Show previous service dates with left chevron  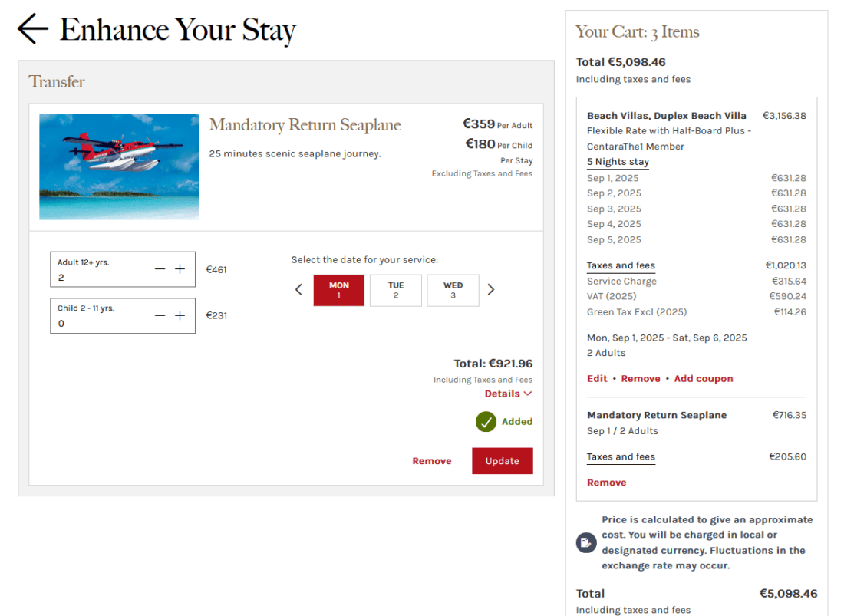tap(299, 290)
